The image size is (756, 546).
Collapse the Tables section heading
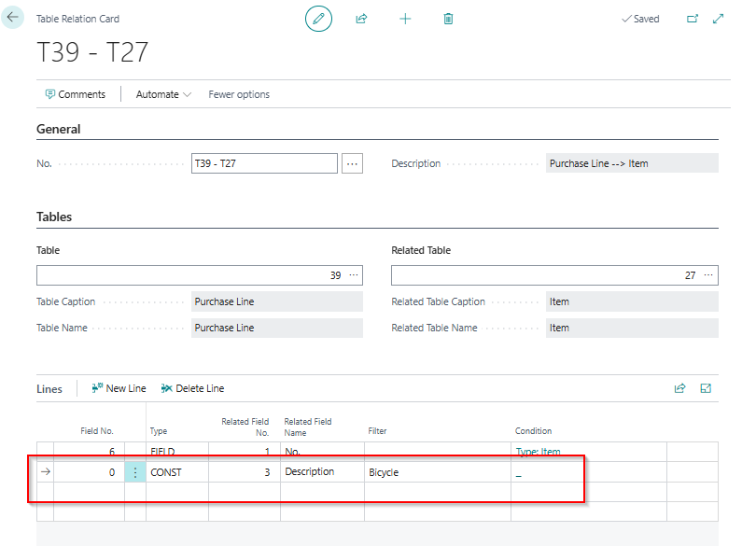[54, 217]
